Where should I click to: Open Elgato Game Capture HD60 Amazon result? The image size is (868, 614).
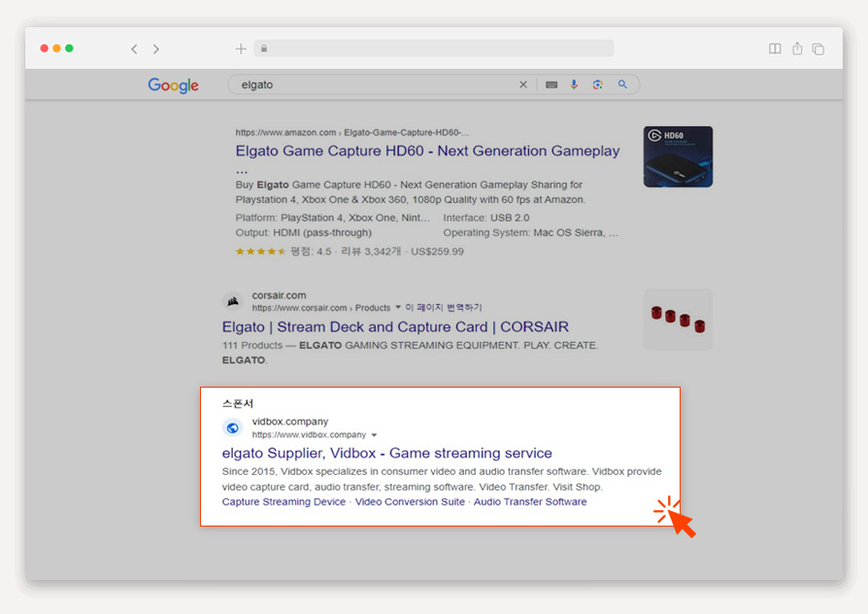click(x=427, y=151)
